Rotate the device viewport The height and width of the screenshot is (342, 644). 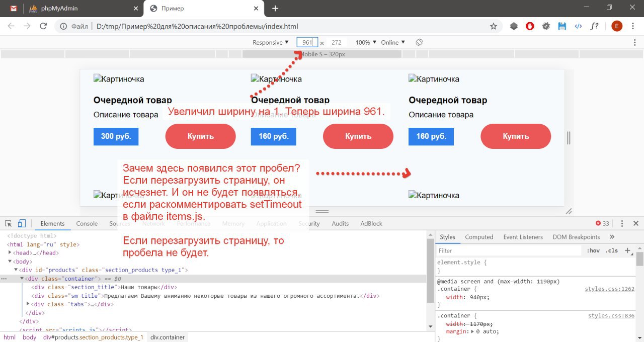419,43
